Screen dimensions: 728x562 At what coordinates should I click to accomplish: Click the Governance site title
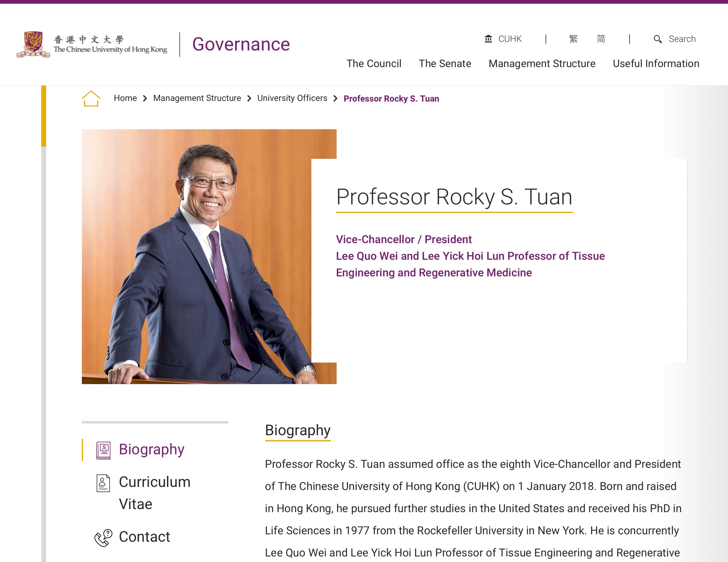point(241,44)
